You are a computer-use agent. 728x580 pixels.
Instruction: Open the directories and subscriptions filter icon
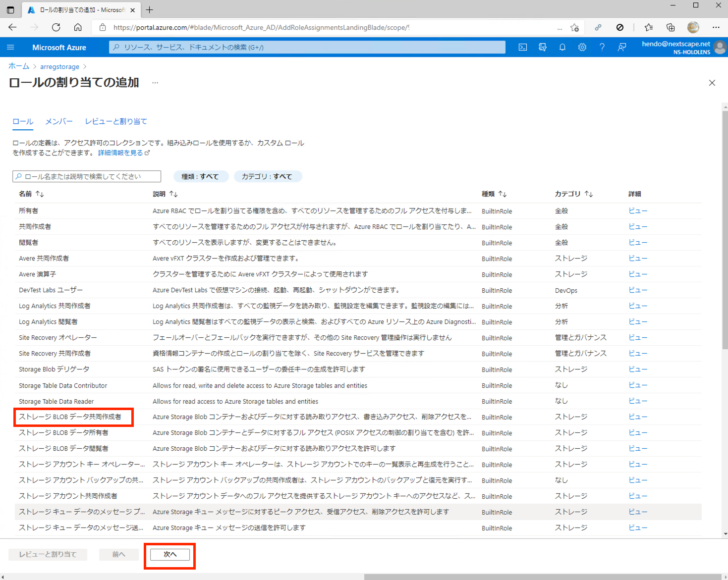[x=543, y=47]
